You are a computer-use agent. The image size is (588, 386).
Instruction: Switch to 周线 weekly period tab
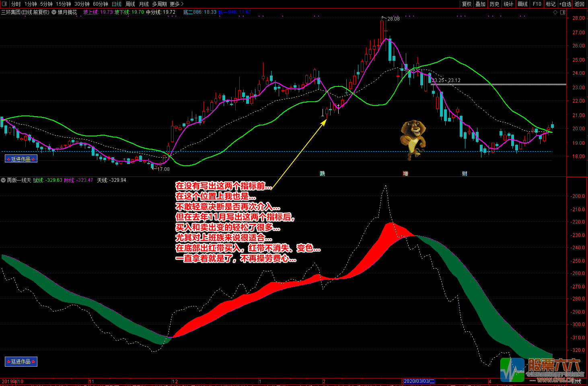130,4
